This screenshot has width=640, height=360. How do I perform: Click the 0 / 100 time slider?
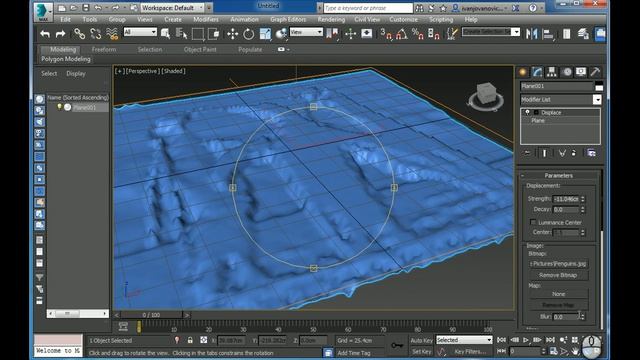pyautogui.click(x=151, y=315)
